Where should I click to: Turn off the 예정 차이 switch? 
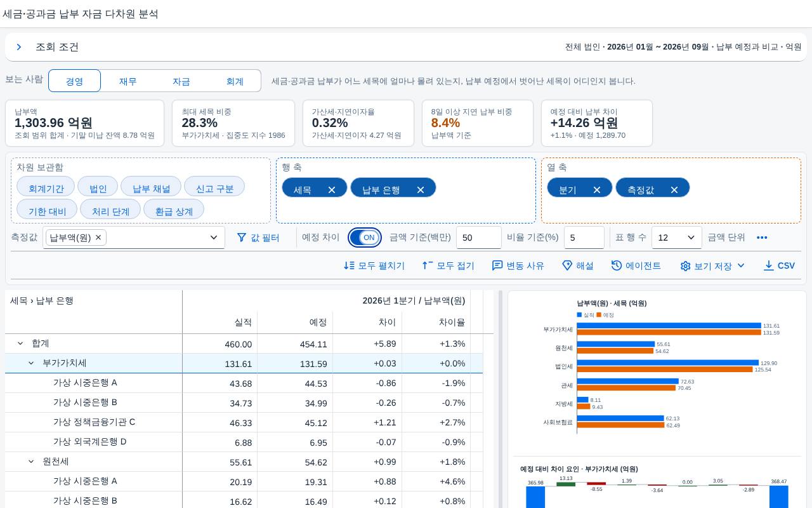tap(365, 237)
